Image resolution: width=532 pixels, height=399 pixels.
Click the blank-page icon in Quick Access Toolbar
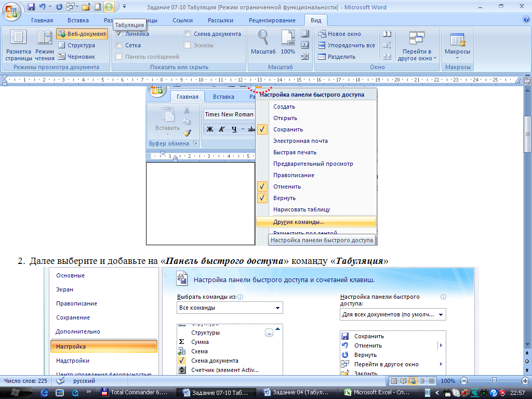click(97, 6)
